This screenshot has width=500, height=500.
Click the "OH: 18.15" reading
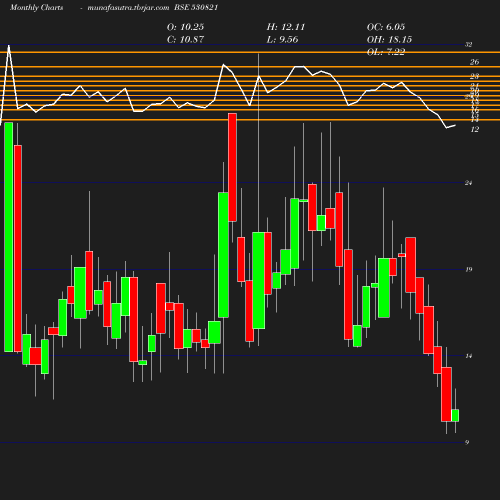pos(389,39)
